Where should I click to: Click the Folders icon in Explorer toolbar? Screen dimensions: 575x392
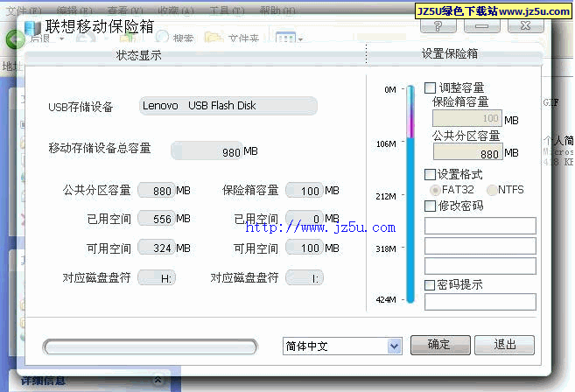pos(214,38)
